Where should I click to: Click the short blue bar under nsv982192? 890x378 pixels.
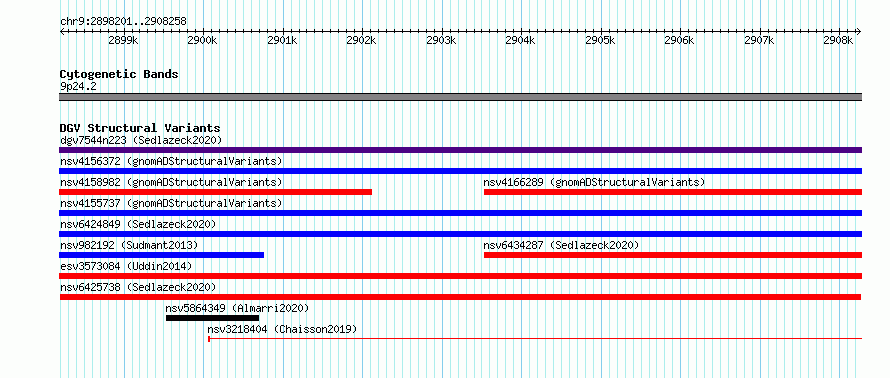(161, 255)
